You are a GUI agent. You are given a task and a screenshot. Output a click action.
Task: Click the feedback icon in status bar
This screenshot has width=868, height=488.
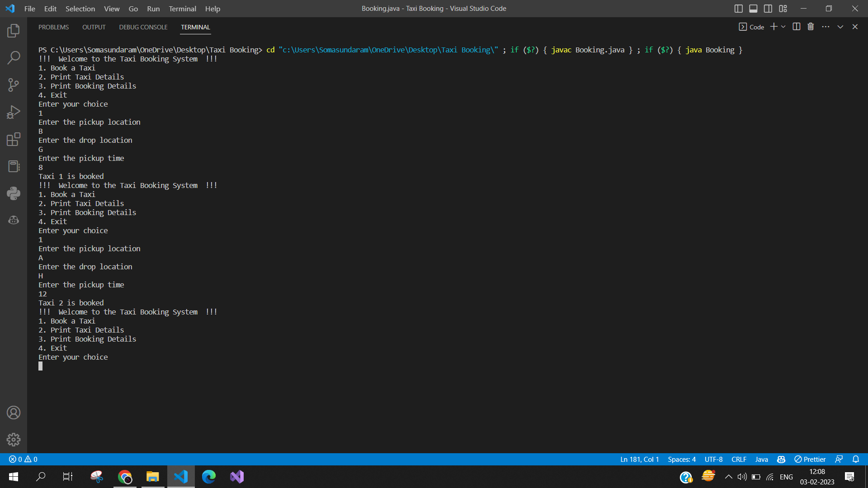click(x=839, y=459)
